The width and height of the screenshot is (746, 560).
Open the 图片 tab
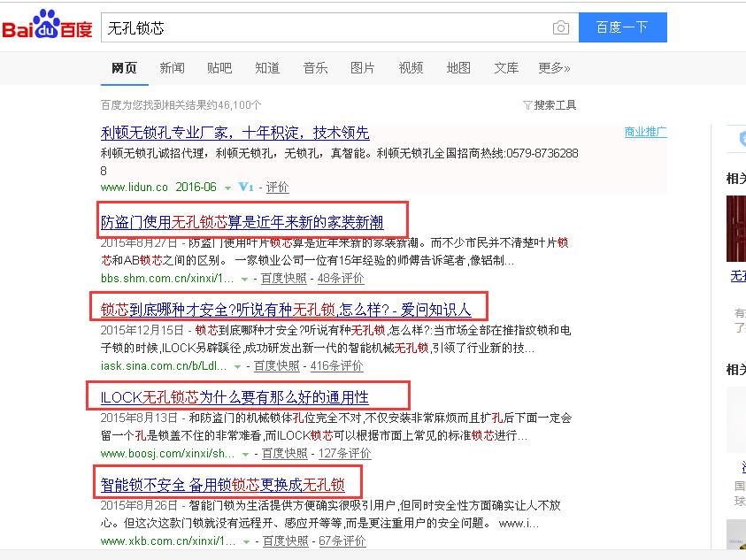pos(363,68)
